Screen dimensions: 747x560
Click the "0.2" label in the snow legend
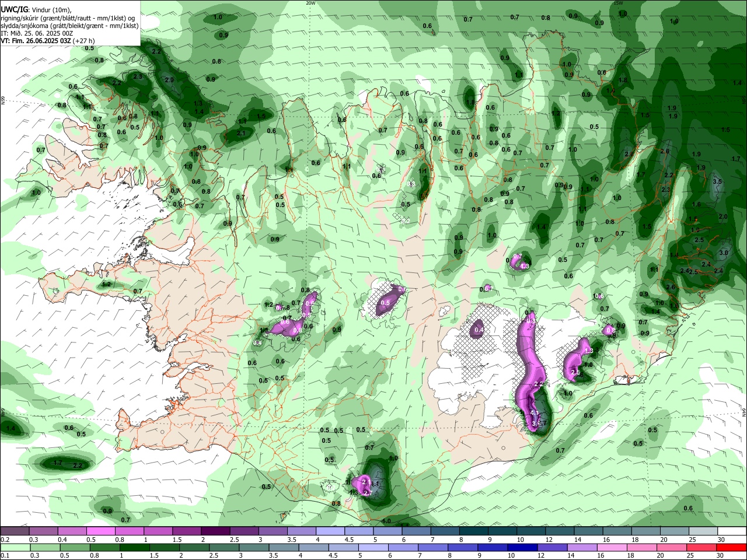point(5,540)
